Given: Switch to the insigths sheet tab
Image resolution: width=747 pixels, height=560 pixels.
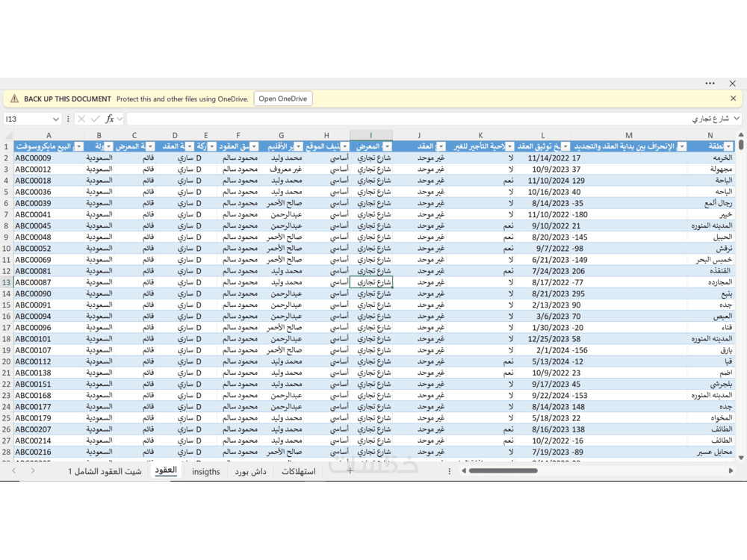Looking at the screenshot, I should pos(206,471).
